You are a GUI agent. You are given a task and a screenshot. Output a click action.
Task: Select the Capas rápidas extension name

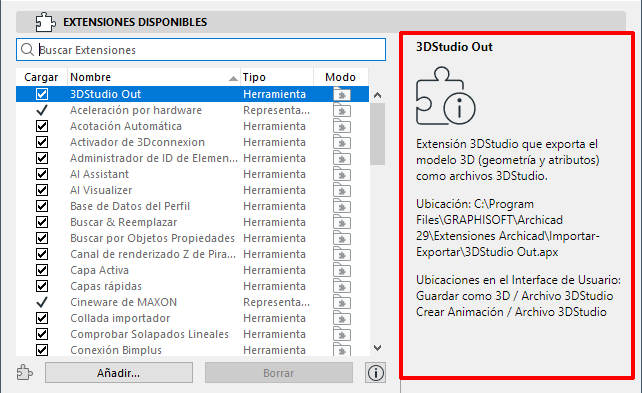tap(106, 286)
